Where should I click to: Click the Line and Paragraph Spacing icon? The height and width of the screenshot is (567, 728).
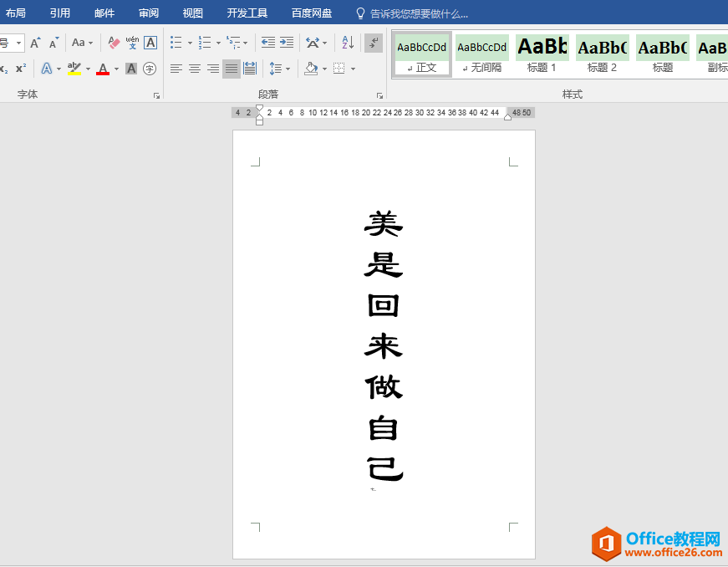(x=276, y=69)
